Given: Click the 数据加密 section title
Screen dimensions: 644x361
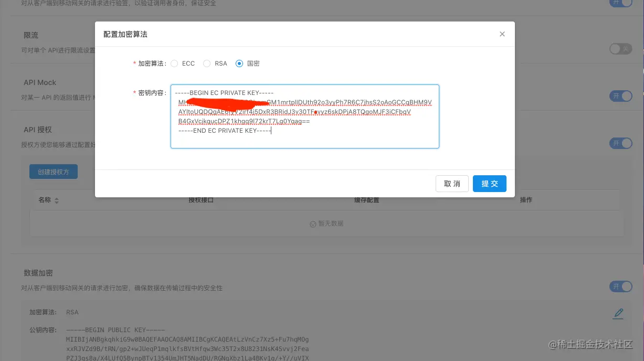Looking at the screenshot, I should click(38, 273).
